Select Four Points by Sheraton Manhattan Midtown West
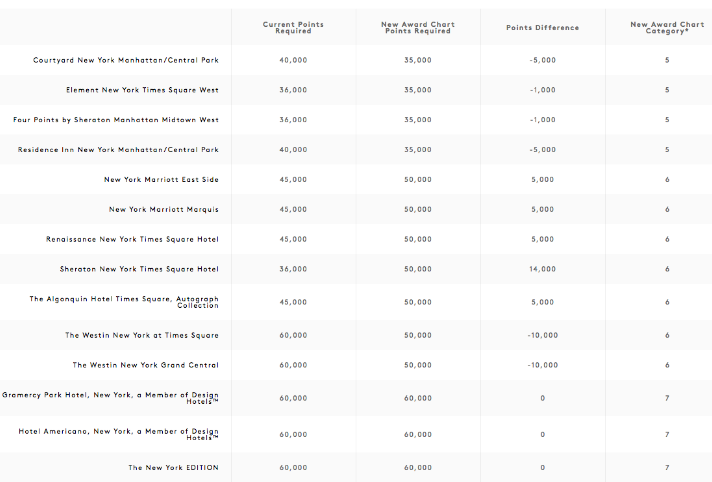Image resolution: width=712 pixels, height=482 pixels. click(116, 120)
